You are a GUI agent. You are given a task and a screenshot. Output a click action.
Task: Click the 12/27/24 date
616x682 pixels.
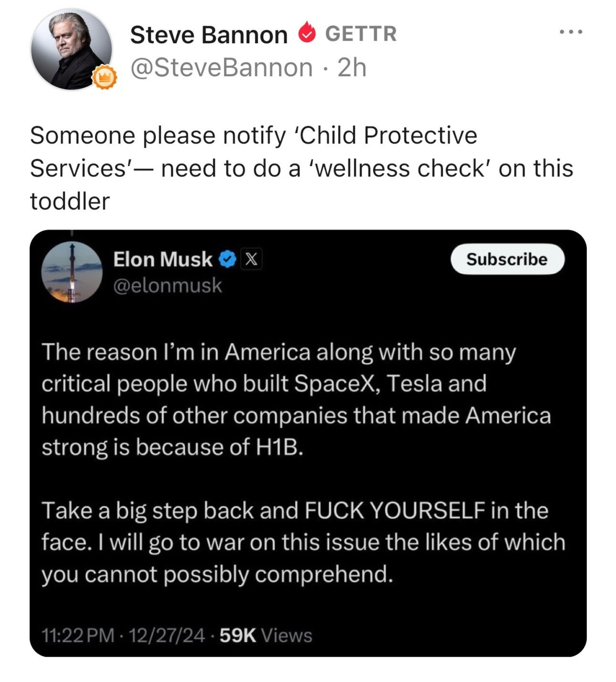tap(167, 635)
